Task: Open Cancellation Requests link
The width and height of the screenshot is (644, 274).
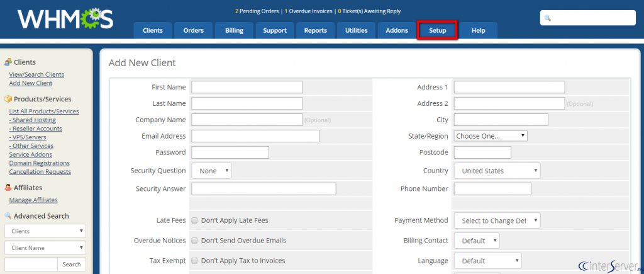Action: 40,172
